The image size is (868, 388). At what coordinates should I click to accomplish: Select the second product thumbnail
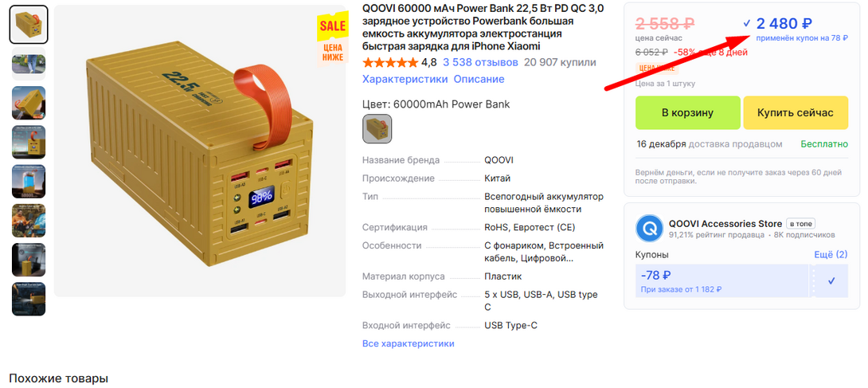[x=29, y=64]
